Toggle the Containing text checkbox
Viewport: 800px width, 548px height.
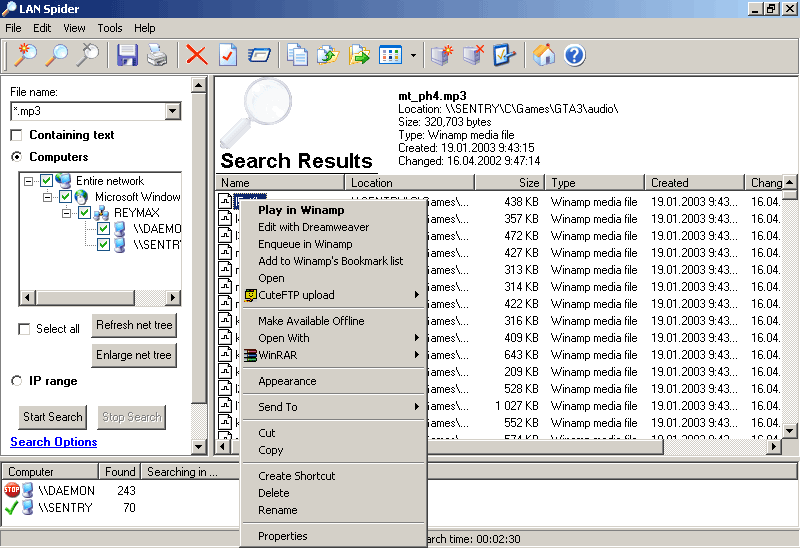pyautogui.click(x=16, y=135)
